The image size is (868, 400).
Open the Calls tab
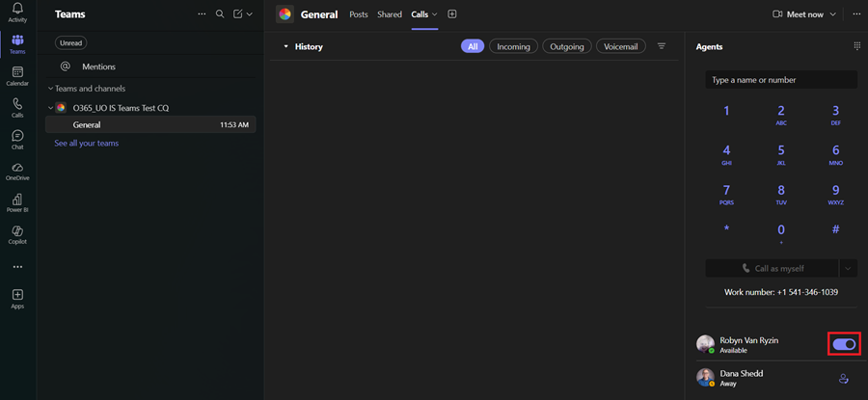(420, 14)
